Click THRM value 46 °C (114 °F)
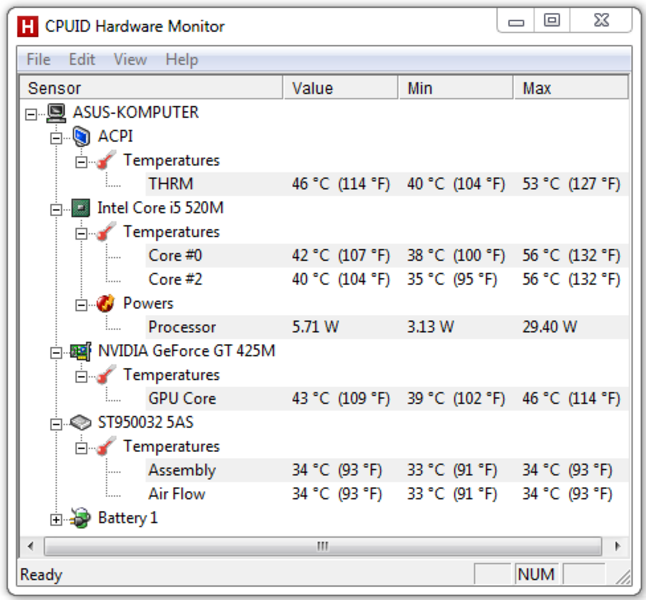Image resolution: width=646 pixels, height=600 pixels. tap(341, 184)
